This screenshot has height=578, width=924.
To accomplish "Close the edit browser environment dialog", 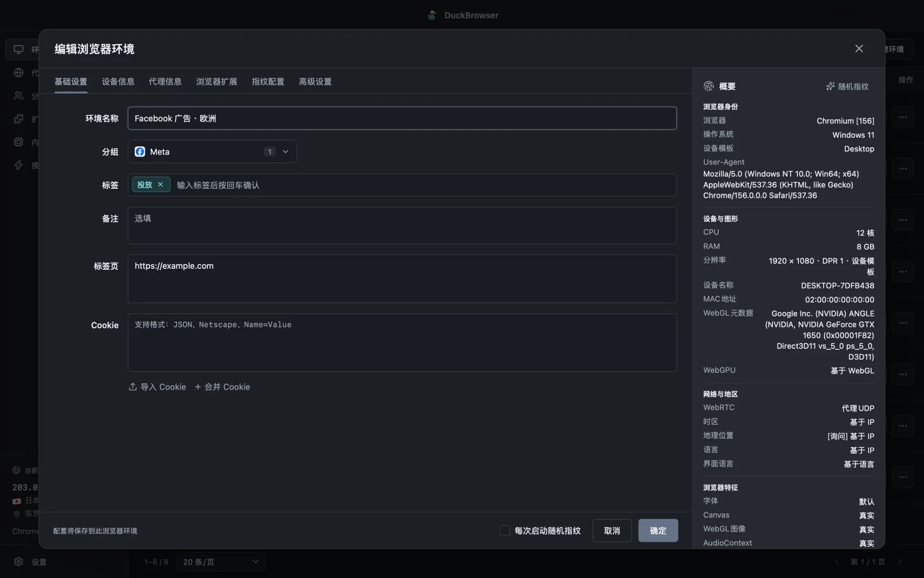I will (859, 49).
